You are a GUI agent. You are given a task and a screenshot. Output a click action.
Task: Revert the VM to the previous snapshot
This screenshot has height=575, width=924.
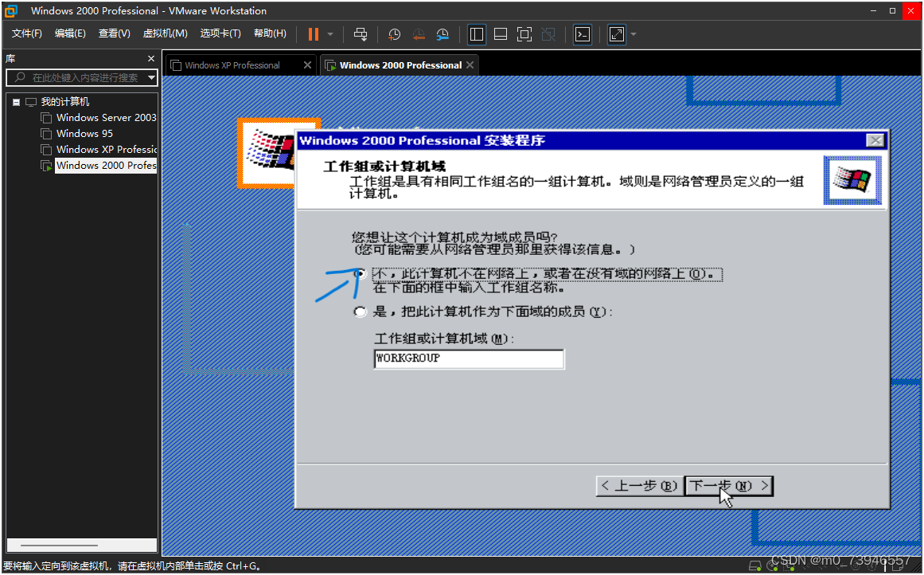pos(419,34)
